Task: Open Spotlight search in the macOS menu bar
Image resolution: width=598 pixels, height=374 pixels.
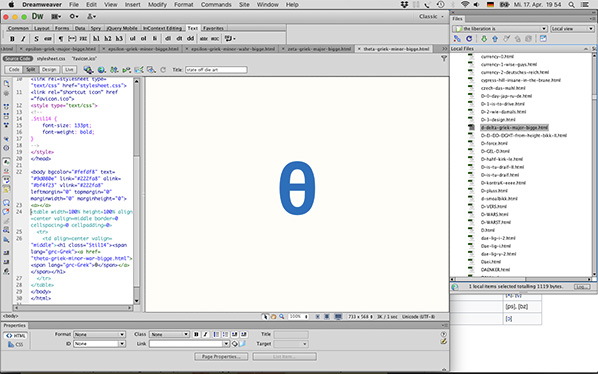Action: coord(571,5)
